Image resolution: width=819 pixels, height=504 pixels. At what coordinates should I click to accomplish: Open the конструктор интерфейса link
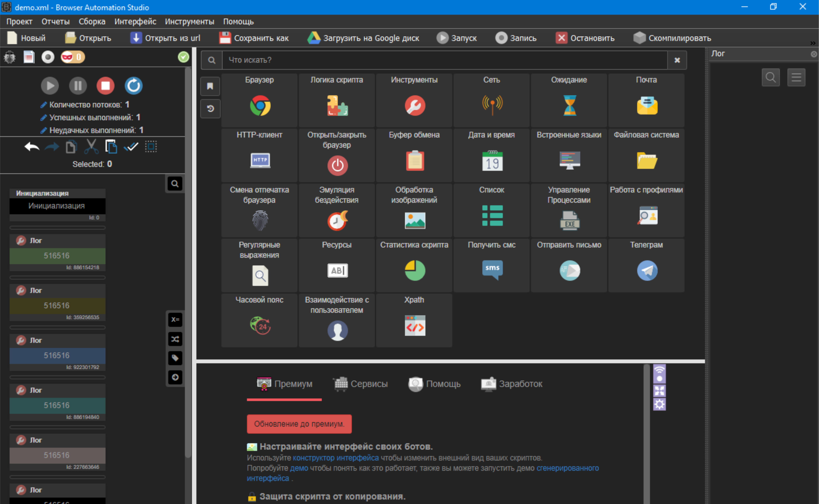[335, 458]
